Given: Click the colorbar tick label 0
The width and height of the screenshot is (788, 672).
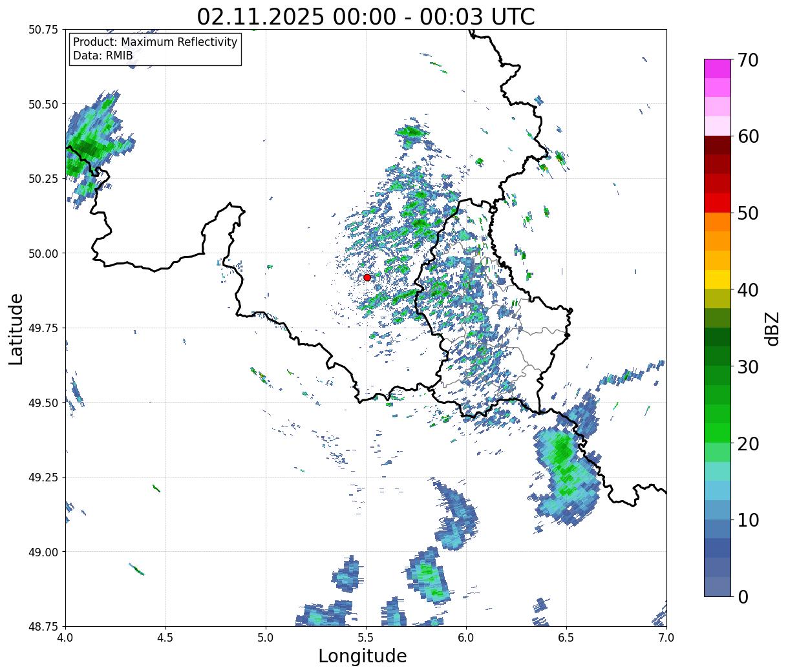Looking at the screenshot, I should (743, 596).
